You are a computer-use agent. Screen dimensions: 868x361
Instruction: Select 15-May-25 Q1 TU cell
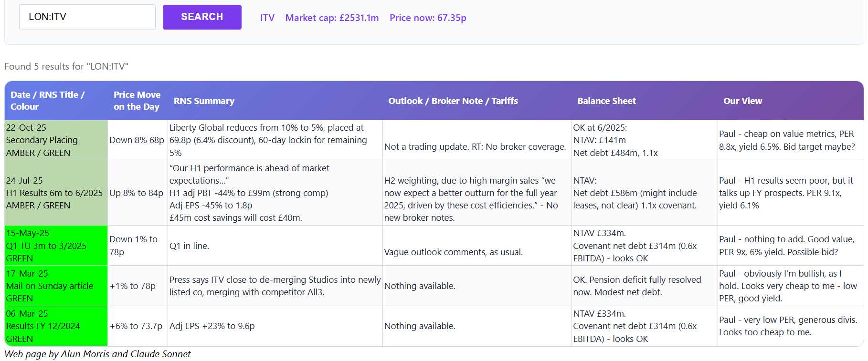pyautogui.click(x=56, y=246)
